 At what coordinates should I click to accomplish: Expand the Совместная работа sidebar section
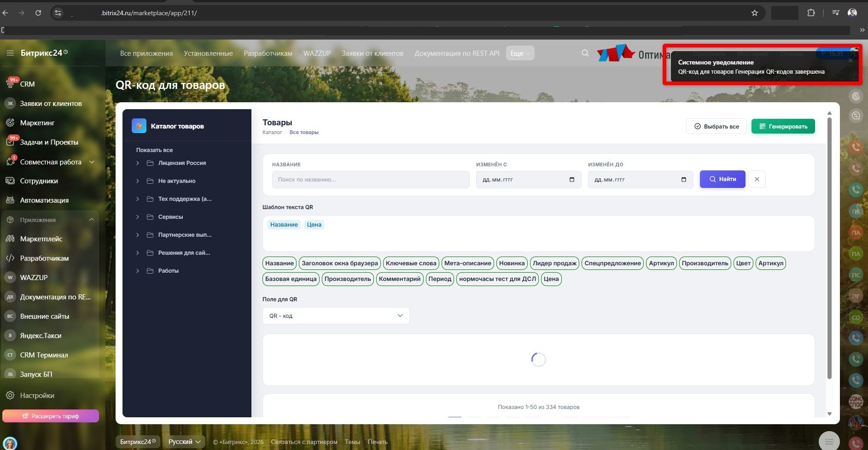click(x=91, y=162)
